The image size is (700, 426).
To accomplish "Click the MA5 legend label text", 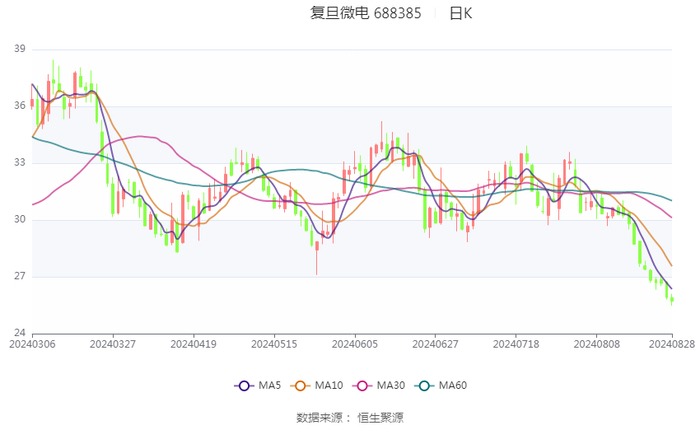I will 270,385.
